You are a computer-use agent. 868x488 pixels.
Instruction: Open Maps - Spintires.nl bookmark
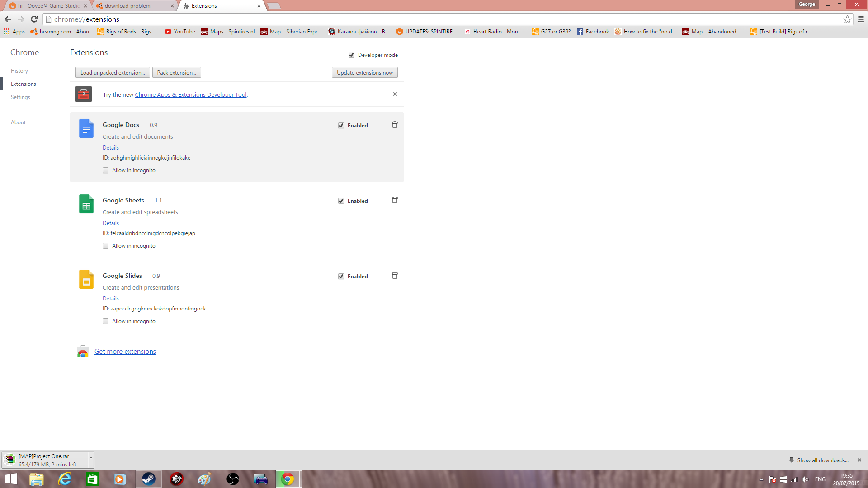tap(228, 32)
